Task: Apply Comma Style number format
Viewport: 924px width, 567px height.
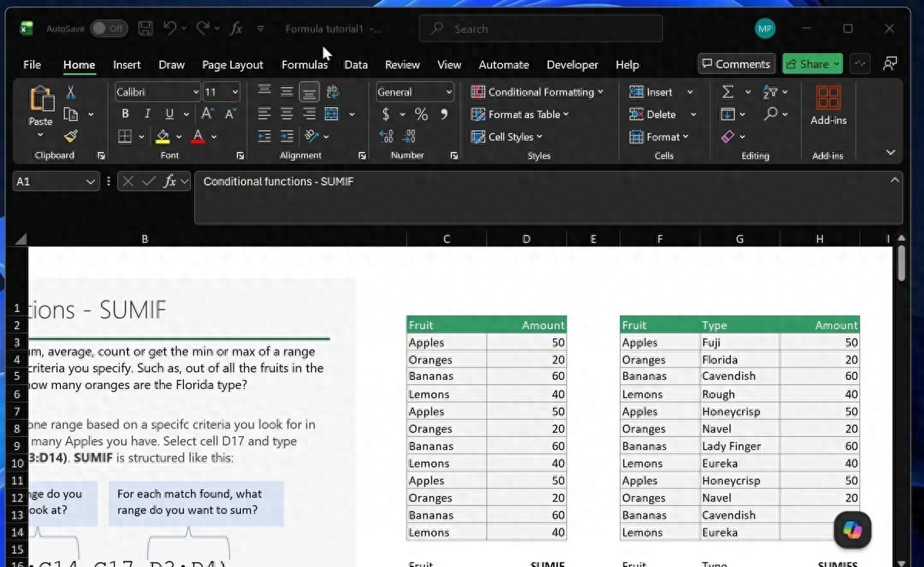Action: (444, 114)
